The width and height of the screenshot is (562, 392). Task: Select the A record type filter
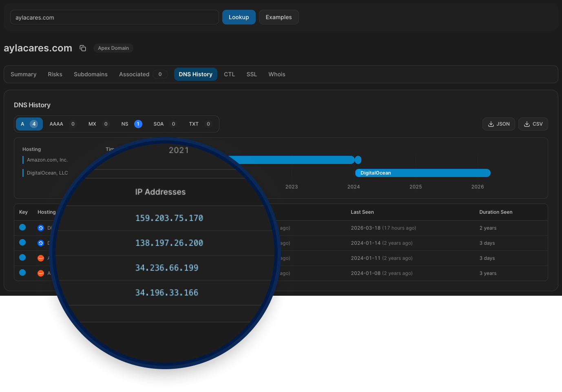[x=29, y=124]
